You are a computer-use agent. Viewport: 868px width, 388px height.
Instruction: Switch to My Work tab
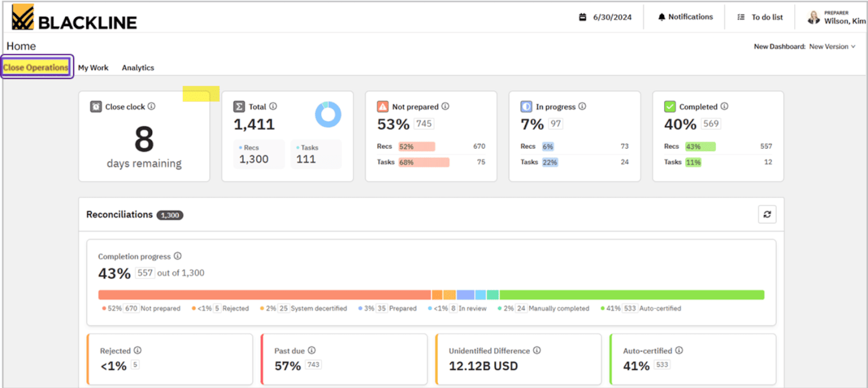pos(93,68)
